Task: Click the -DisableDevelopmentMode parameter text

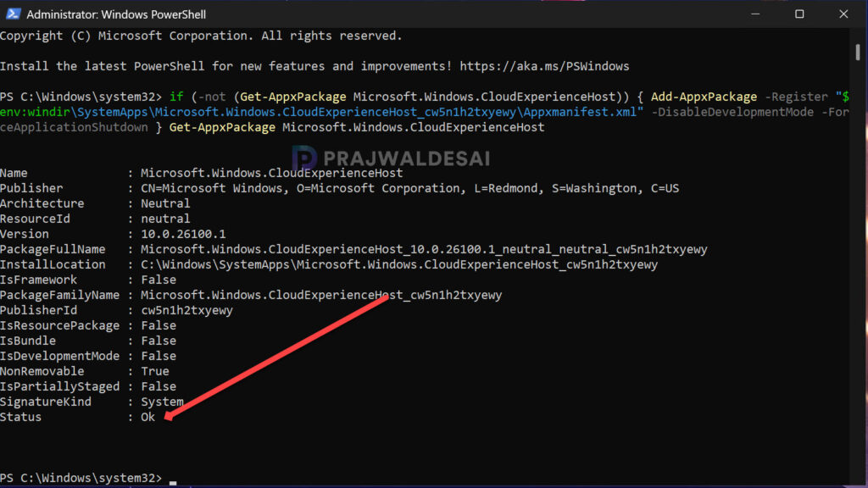Action: pos(733,113)
